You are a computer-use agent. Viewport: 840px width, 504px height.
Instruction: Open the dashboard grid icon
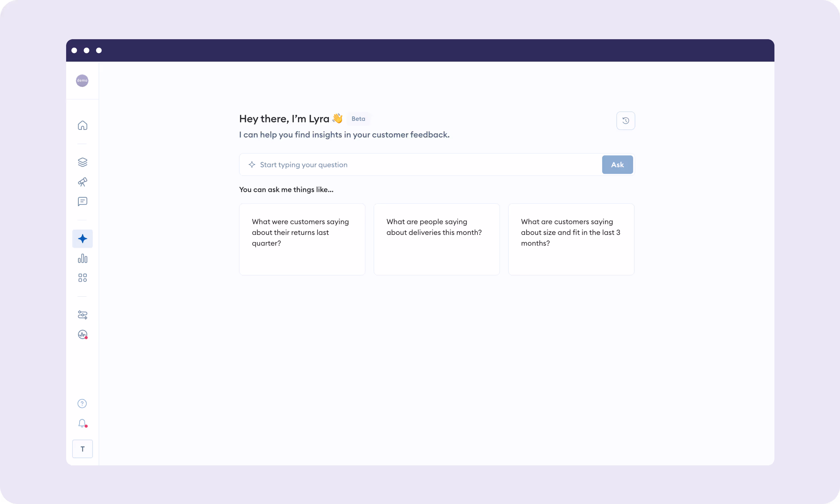pos(82,278)
